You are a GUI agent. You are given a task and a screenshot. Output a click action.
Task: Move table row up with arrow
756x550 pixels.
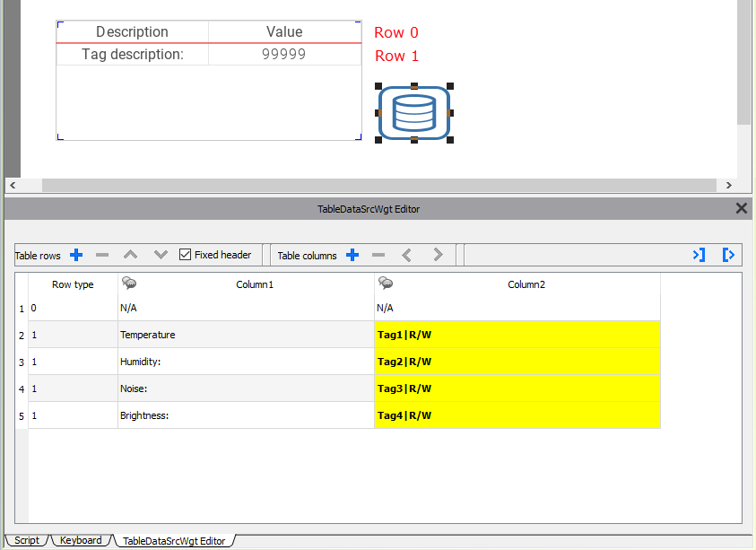pyautogui.click(x=131, y=256)
